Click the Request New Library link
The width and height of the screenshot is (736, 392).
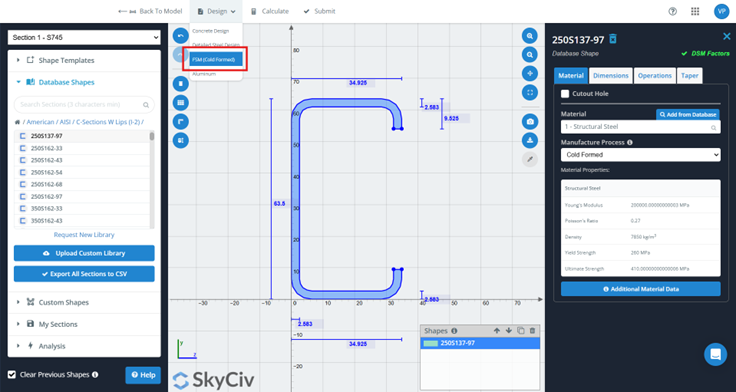[84, 235]
